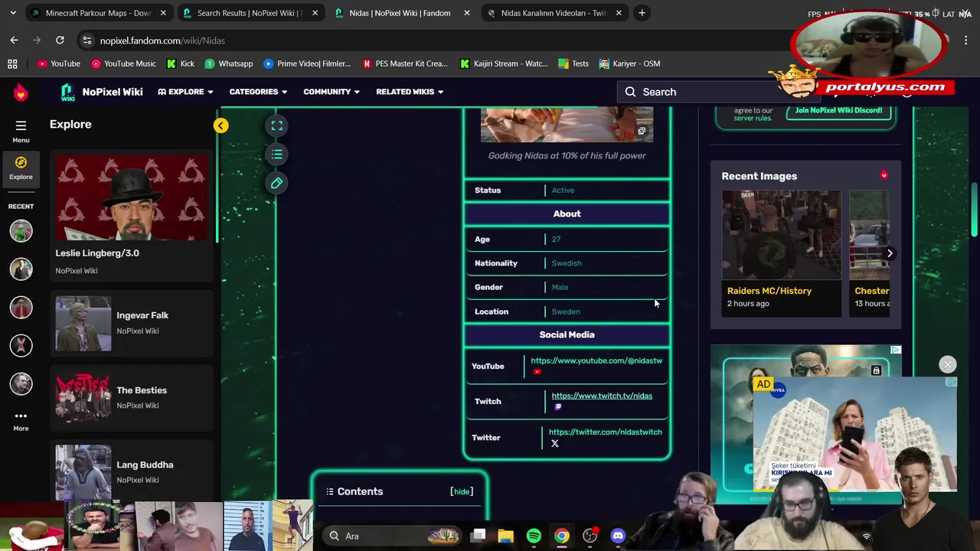Show next Recent Images with arrow
Image resolution: width=980 pixels, height=551 pixels.
(x=890, y=253)
